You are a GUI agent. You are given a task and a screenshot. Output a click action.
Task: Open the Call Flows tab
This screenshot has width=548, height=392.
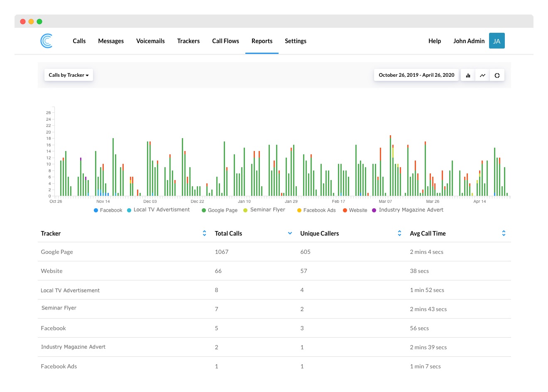[x=225, y=41]
